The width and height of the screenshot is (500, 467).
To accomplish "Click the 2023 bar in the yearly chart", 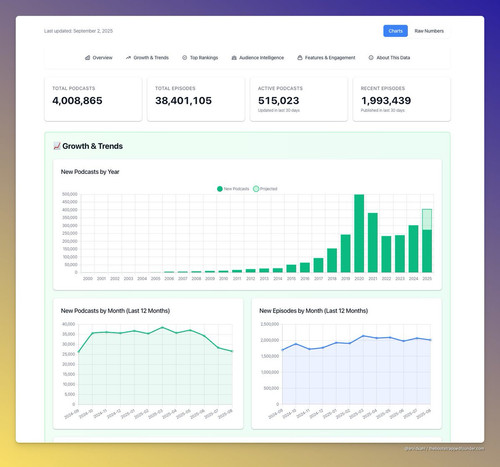I will pyautogui.click(x=400, y=254).
